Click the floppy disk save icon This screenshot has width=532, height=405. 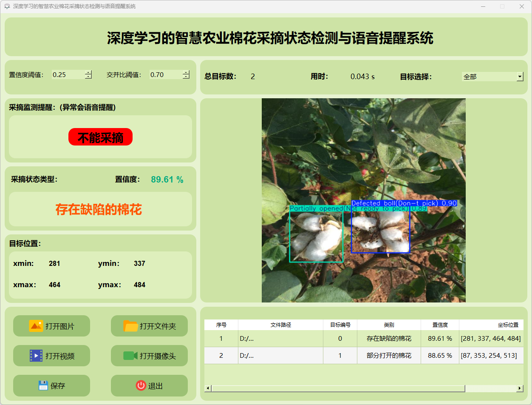(x=43, y=385)
